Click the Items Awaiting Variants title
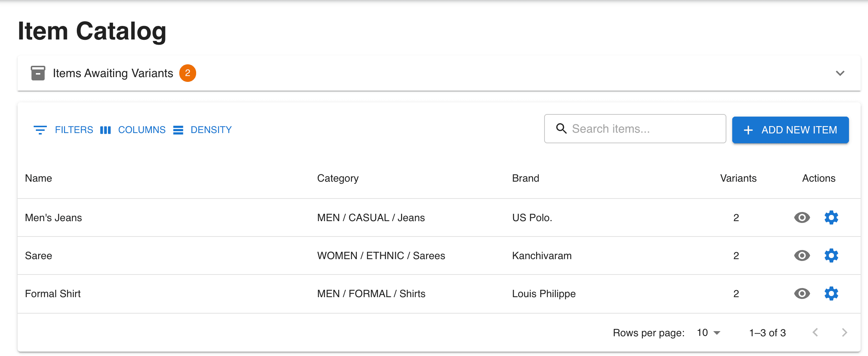This screenshot has height=356, width=868. click(x=113, y=73)
